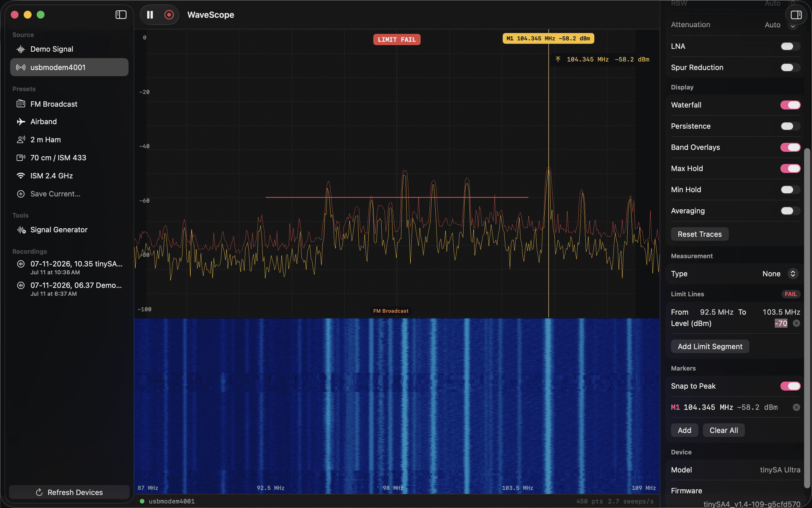
Task: Load the FM Broadcast preset
Action: (x=69, y=104)
